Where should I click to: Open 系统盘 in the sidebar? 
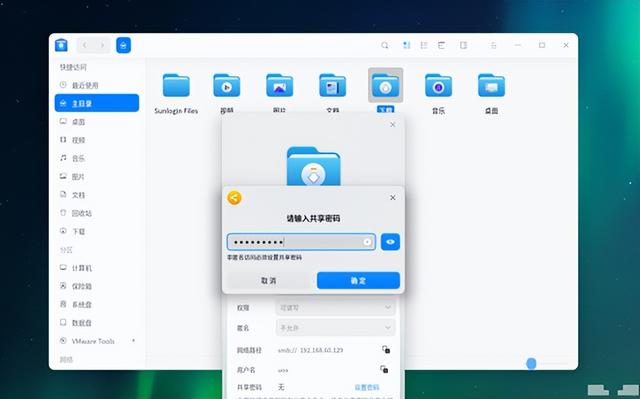click(x=97, y=304)
